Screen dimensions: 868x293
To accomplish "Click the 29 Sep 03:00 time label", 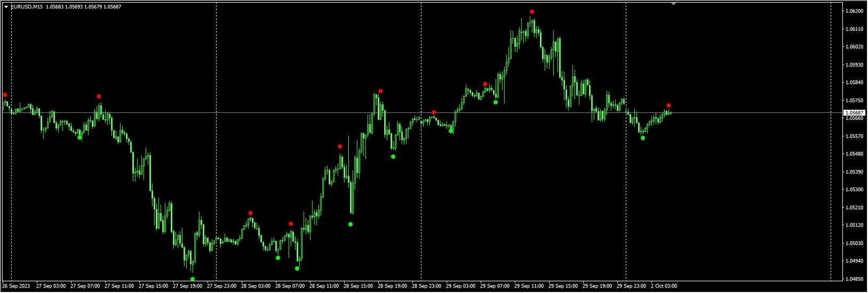I will 460,287.
